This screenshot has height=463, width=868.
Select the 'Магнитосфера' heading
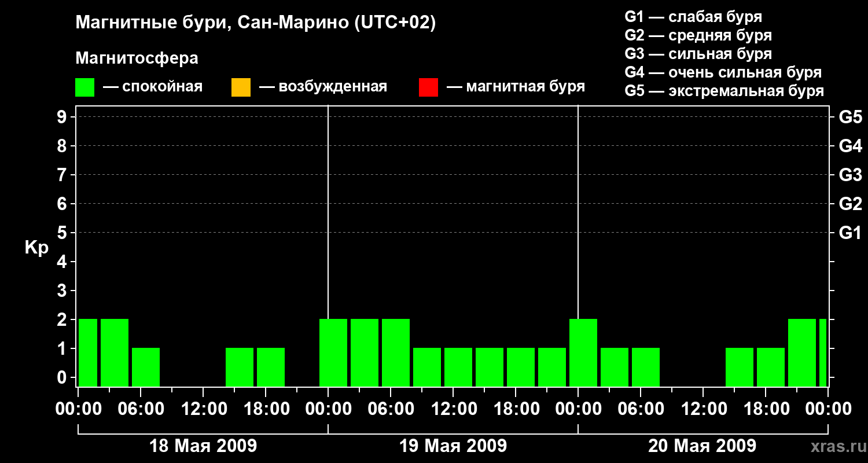pyautogui.click(x=137, y=58)
